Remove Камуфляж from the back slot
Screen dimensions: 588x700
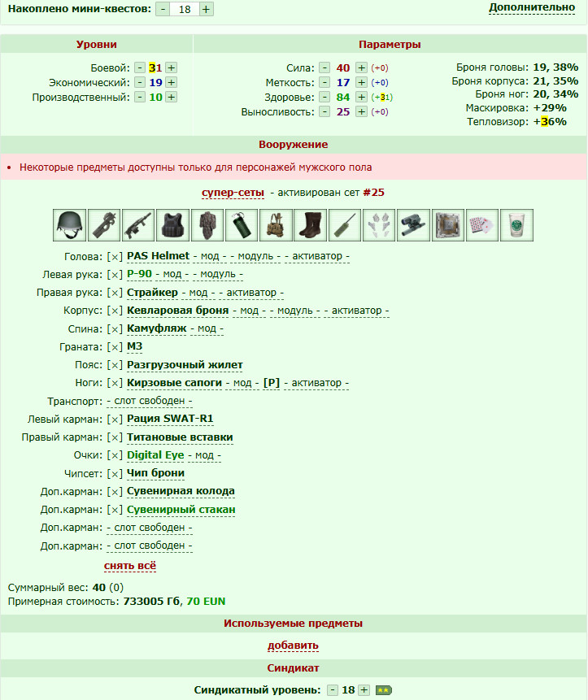(115, 329)
